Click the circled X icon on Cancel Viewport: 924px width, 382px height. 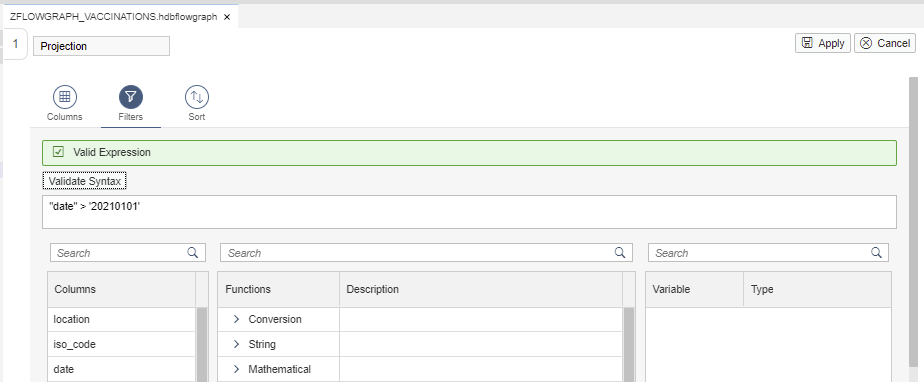866,43
